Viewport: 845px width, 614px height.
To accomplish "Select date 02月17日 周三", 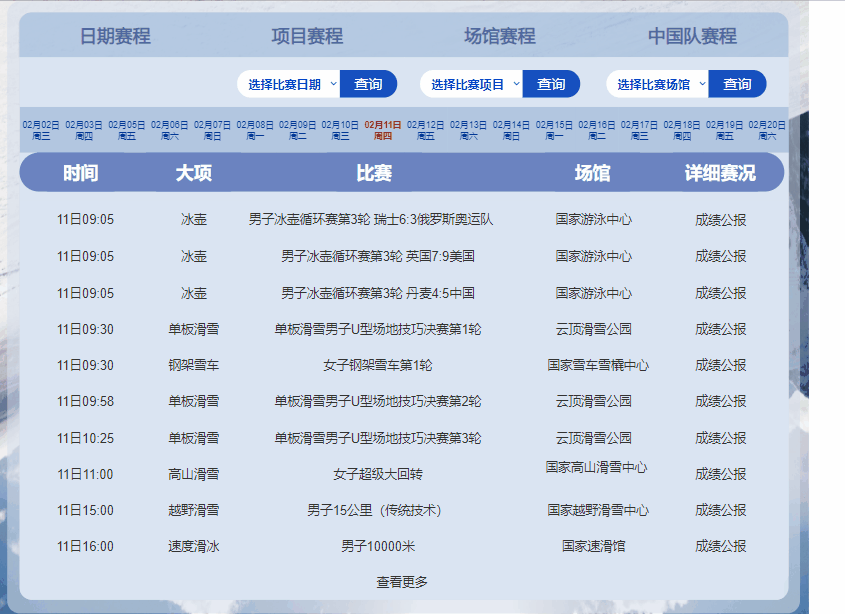I will (639, 130).
